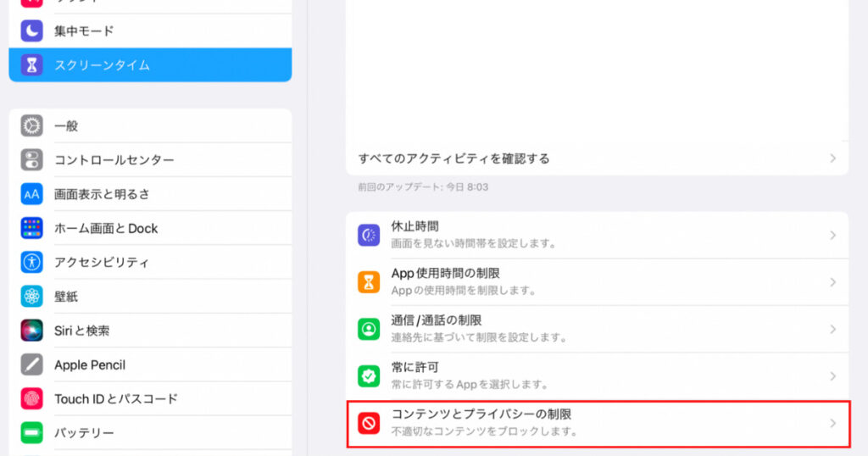Tap the Apple Pencil icon
Image resolution: width=868 pixels, height=456 pixels.
tap(31, 364)
